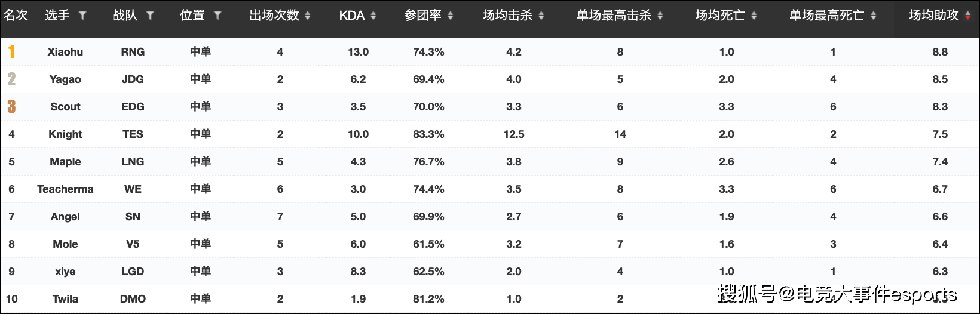
Task: Open the 位置 column filter icon
Action: tap(218, 16)
